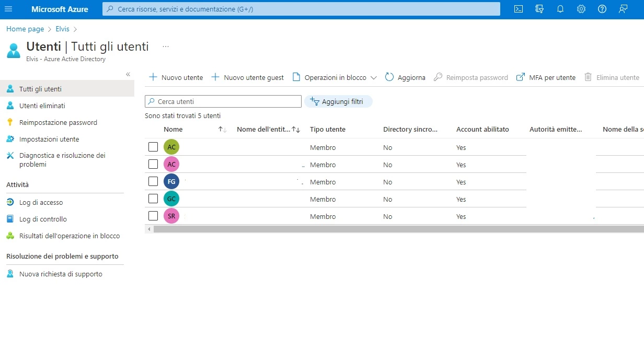Open the directory and subscription filter icon
Screen dimensions: 644x337
[539, 9]
